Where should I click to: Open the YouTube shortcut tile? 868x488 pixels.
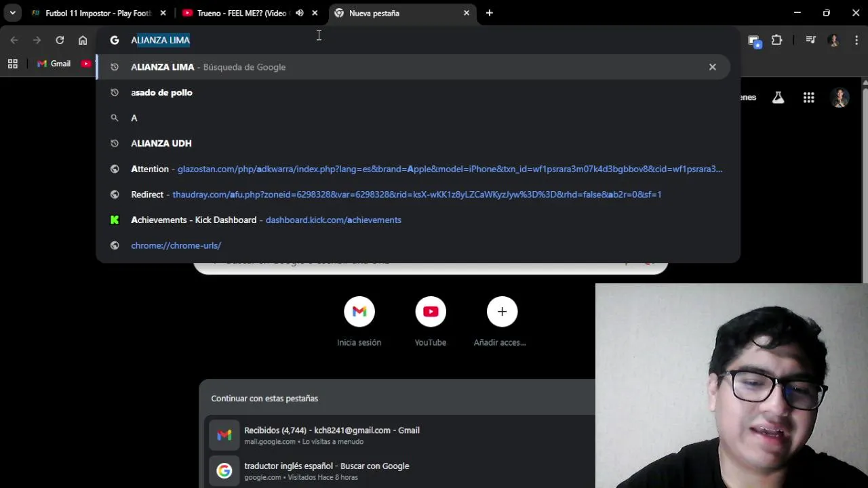431,323
